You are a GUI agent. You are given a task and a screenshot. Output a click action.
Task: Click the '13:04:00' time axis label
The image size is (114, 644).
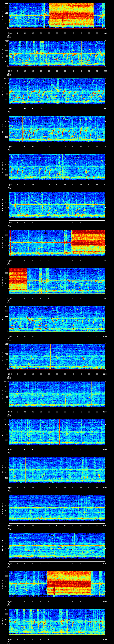pyautogui.click(x=9, y=147)
